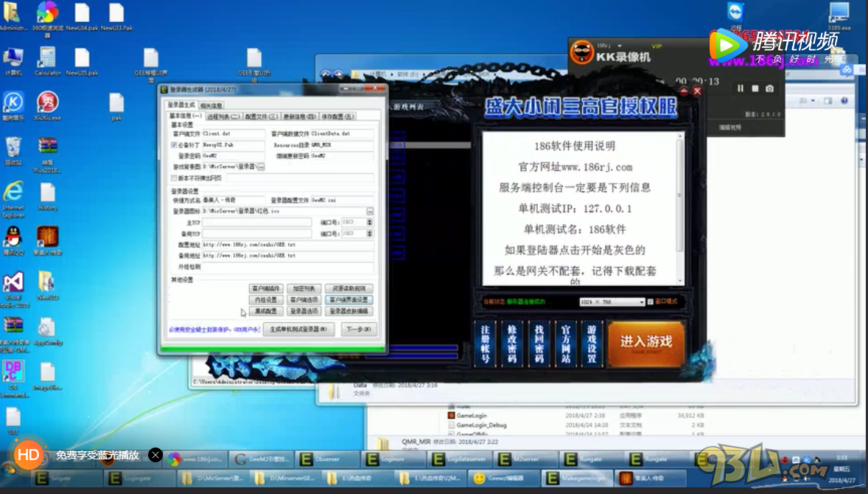Screen dimensions: 868x494
Task: Open 客户端插件 settings button
Action: 266,288
